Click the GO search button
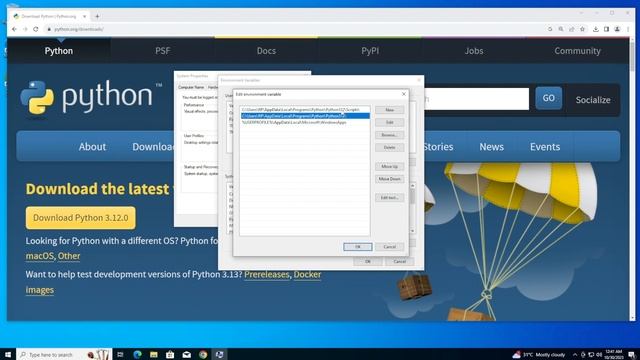This screenshot has width=640, height=360. [x=549, y=98]
